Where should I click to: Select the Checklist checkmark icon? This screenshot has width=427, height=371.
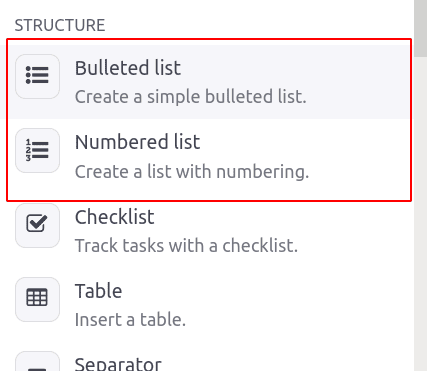pos(37,225)
